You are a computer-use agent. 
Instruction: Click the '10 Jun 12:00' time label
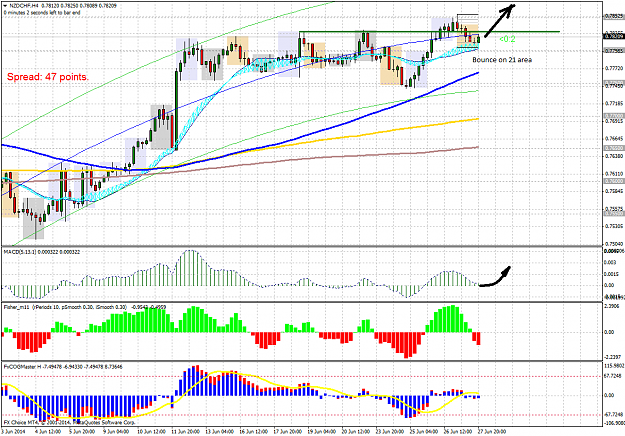coord(151,431)
